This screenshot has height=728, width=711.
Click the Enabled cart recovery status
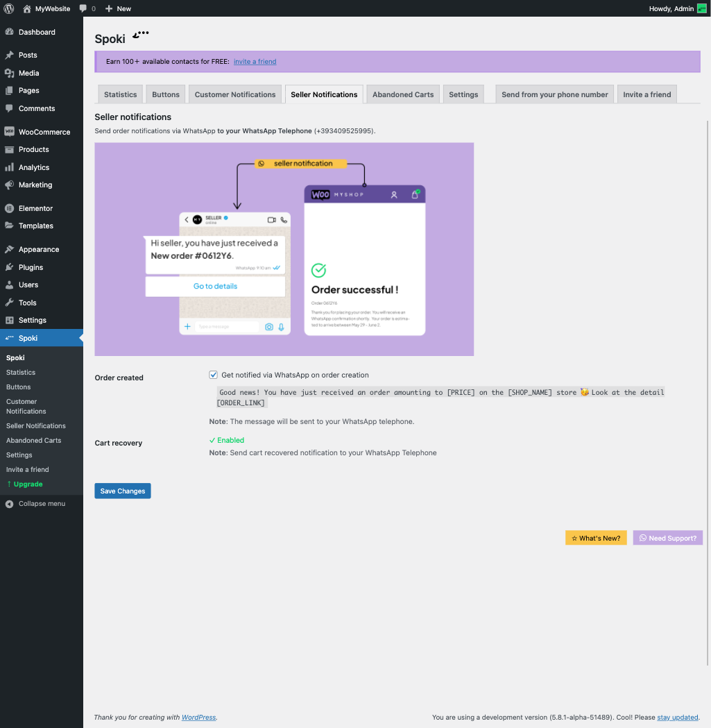[x=227, y=440]
